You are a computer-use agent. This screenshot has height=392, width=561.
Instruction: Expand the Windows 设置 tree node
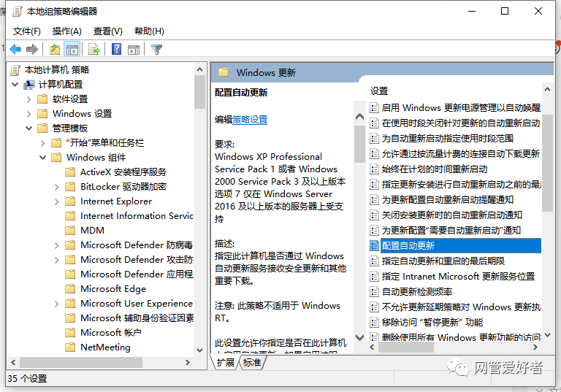[x=29, y=114]
